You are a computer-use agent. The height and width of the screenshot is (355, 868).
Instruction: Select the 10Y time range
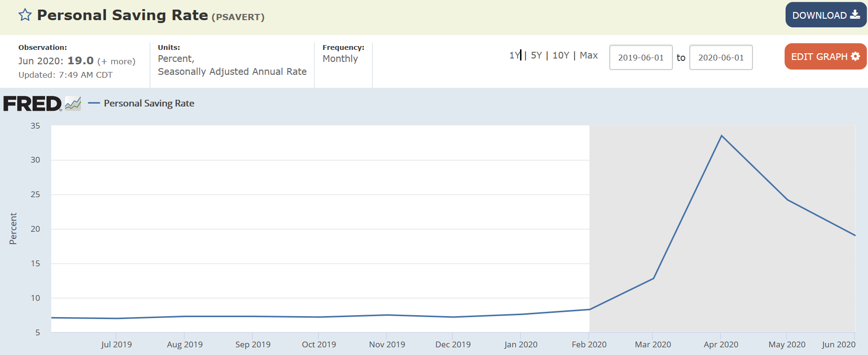[x=561, y=55]
